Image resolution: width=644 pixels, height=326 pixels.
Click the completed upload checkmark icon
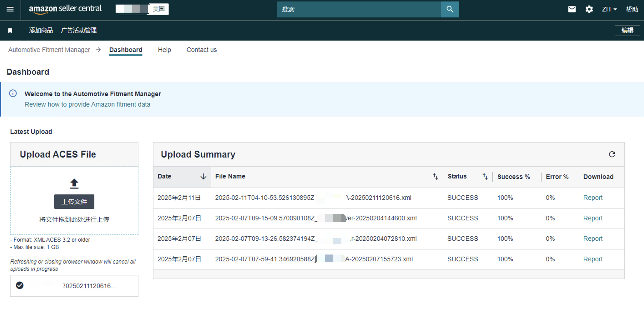pos(20,285)
